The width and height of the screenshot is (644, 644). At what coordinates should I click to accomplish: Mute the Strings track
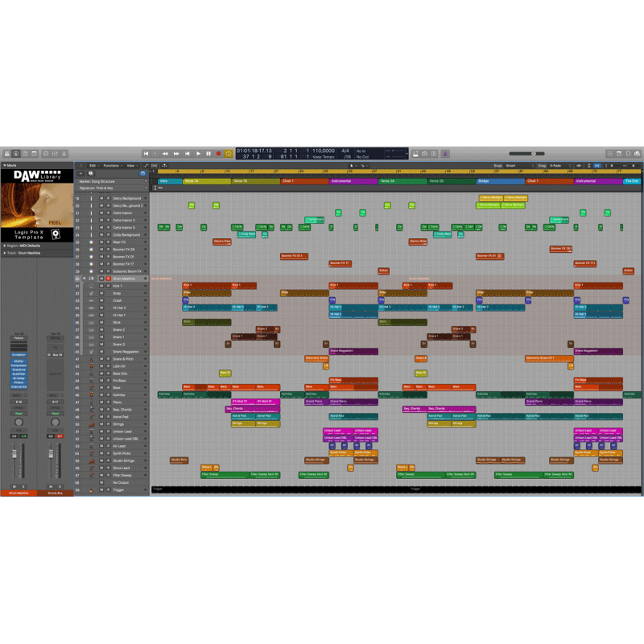pos(101,424)
